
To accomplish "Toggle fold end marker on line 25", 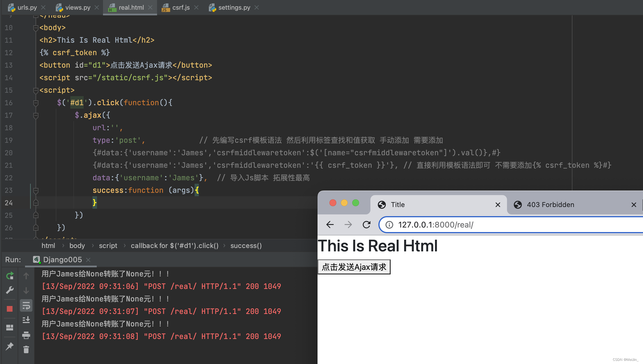I will pos(36,215).
